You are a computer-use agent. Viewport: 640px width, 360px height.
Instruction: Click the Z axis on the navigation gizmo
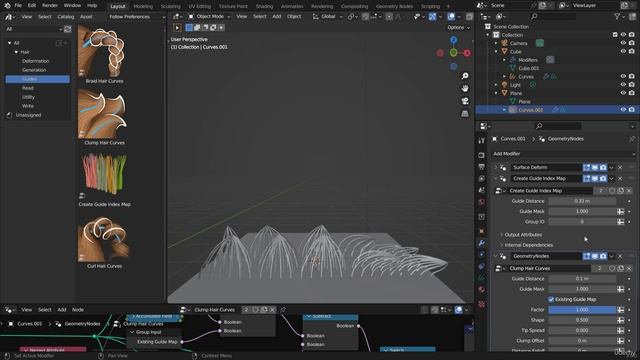(453, 40)
